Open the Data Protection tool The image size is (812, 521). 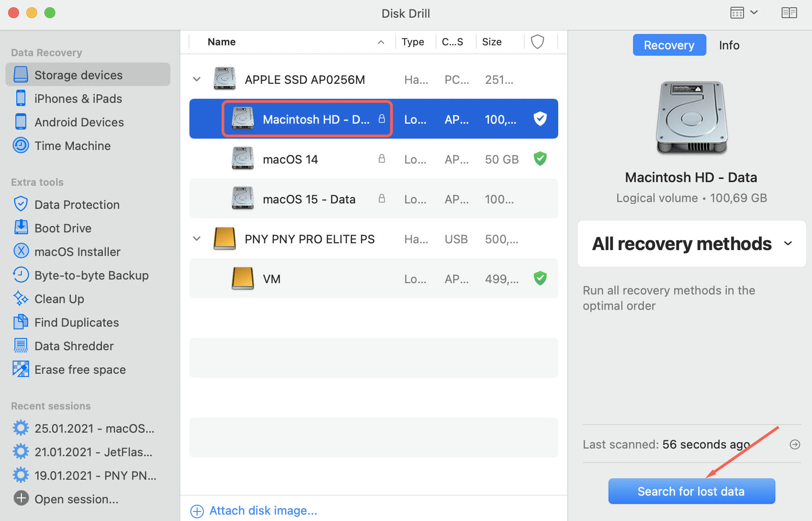[77, 204]
